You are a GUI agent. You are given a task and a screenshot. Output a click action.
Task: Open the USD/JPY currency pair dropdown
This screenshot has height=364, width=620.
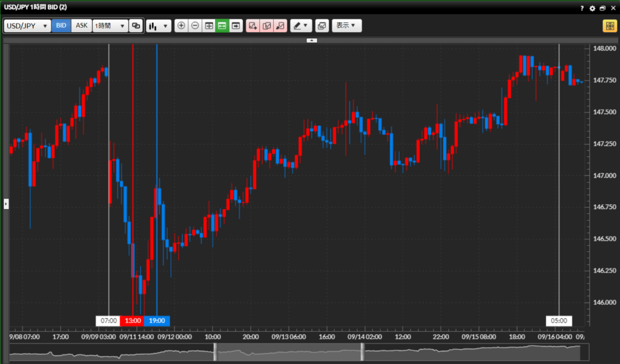pyautogui.click(x=27, y=26)
